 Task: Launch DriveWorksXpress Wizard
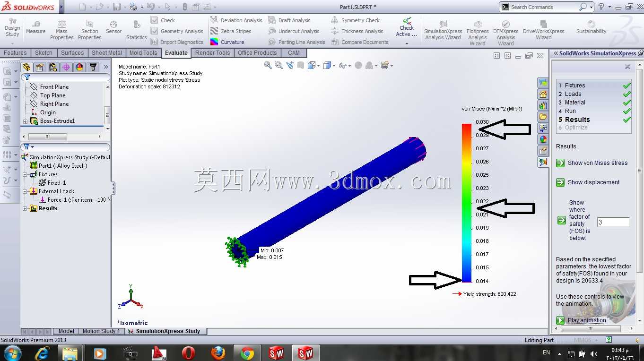click(543, 30)
